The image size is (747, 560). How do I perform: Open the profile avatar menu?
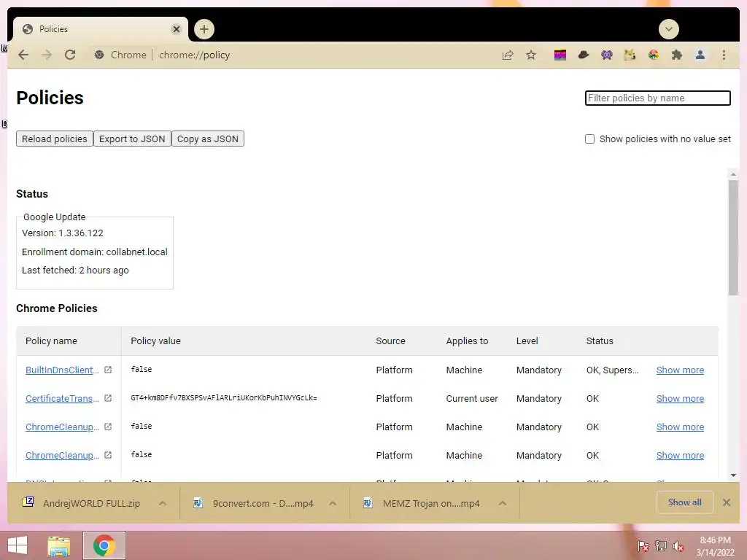click(x=700, y=55)
